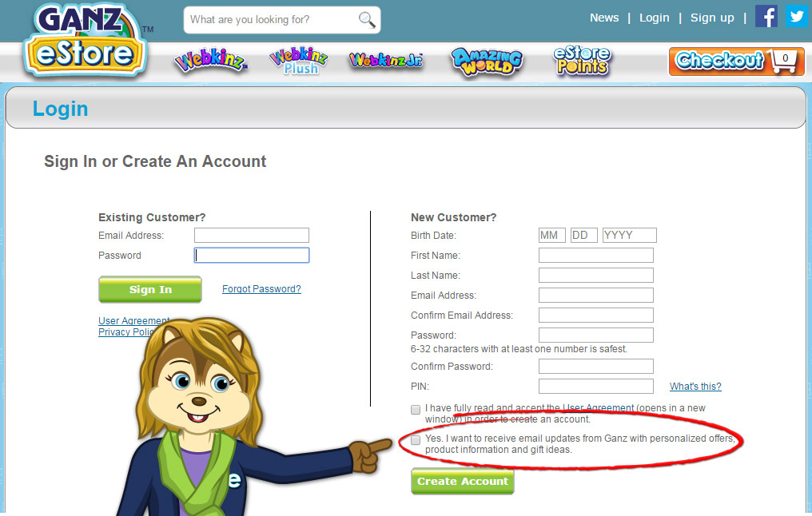Open the Forgot Password? link
The width and height of the screenshot is (812, 516).
tap(261, 289)
